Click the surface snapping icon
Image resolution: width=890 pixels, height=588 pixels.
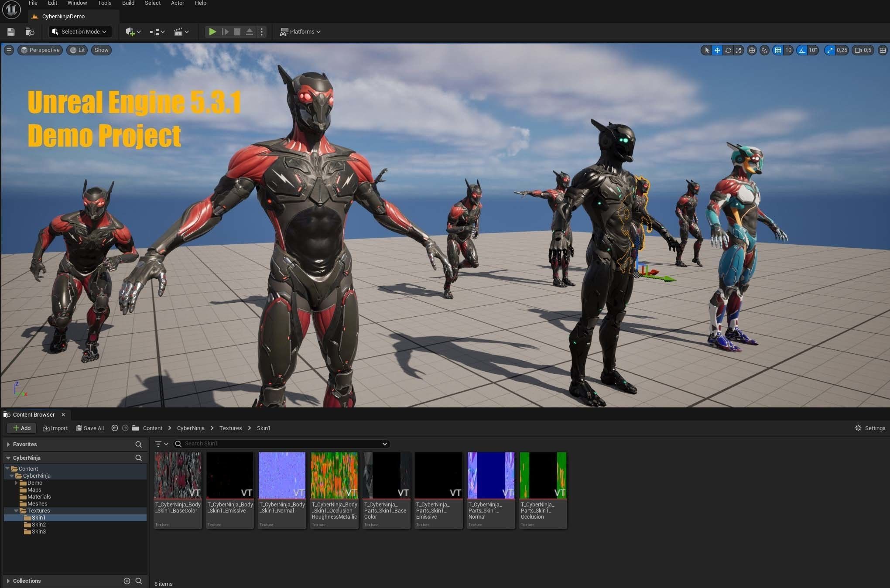point(764,50)
